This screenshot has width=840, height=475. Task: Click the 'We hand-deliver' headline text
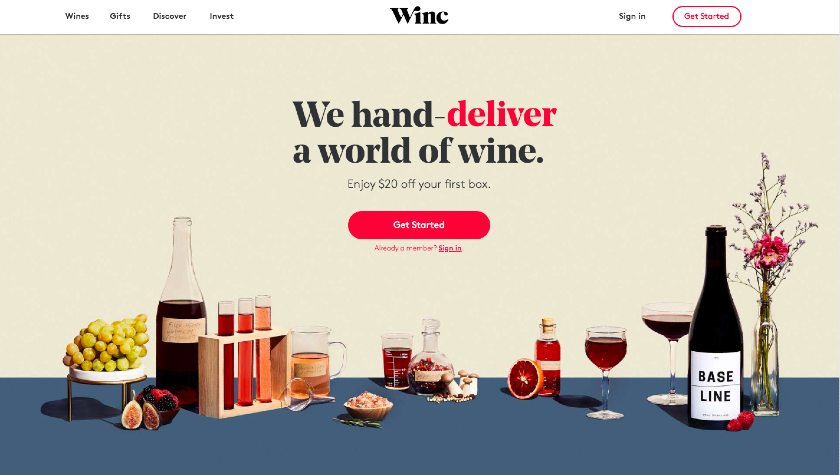coord(424,114)
